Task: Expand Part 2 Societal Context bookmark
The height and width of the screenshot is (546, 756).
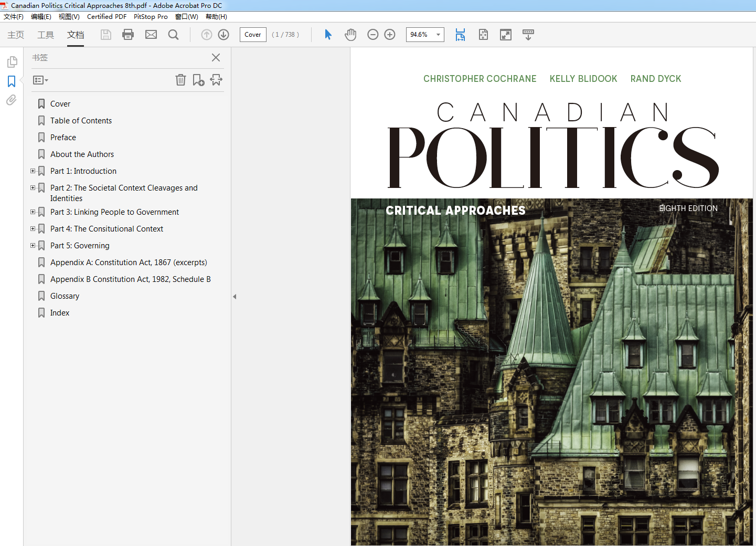Action: click(33, 188)
